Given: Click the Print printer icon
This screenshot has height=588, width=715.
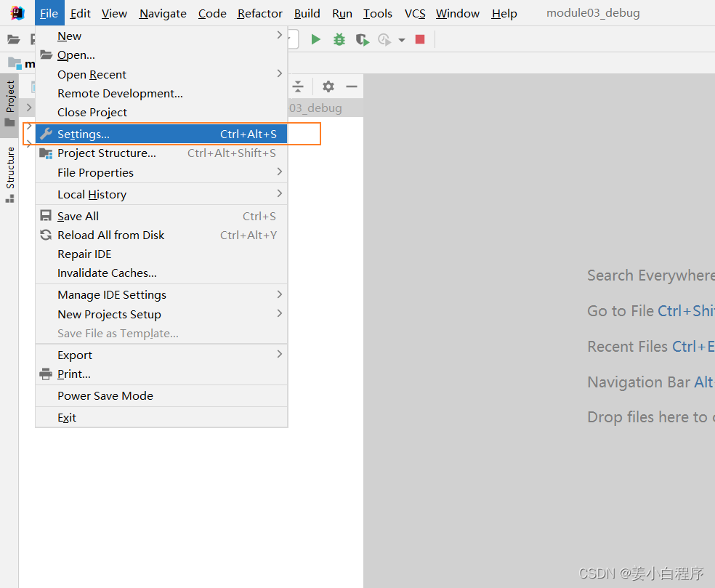Looking at the screenshot, I should pyautogui.click(x=46, y=374).
